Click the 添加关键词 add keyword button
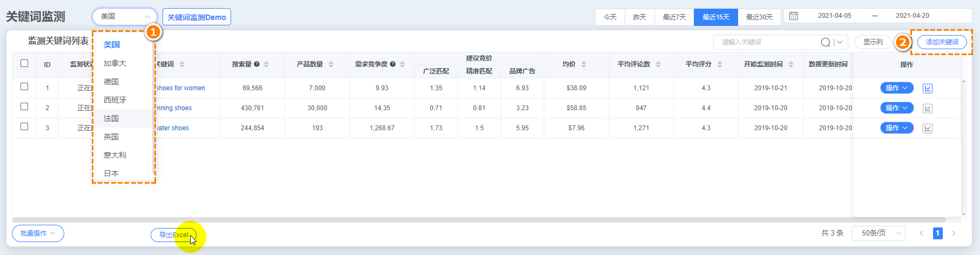 [x=942, y=42]
